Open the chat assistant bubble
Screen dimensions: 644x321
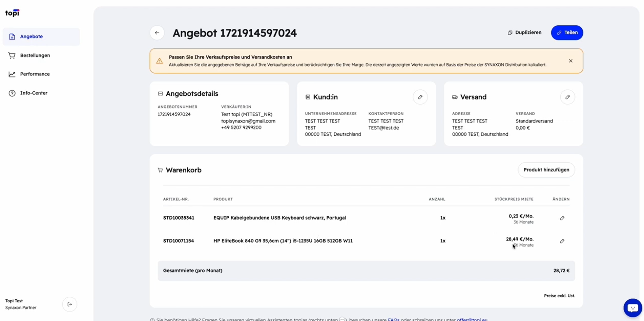point(632,308)
